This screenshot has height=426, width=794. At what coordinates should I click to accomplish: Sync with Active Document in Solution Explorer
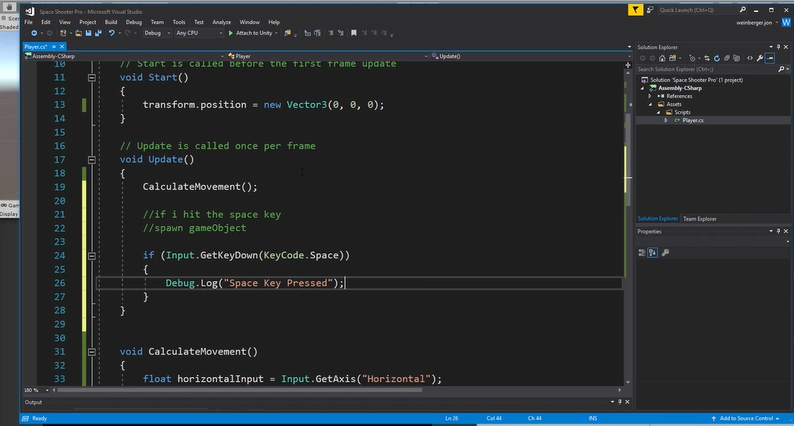tap(707, 58)
